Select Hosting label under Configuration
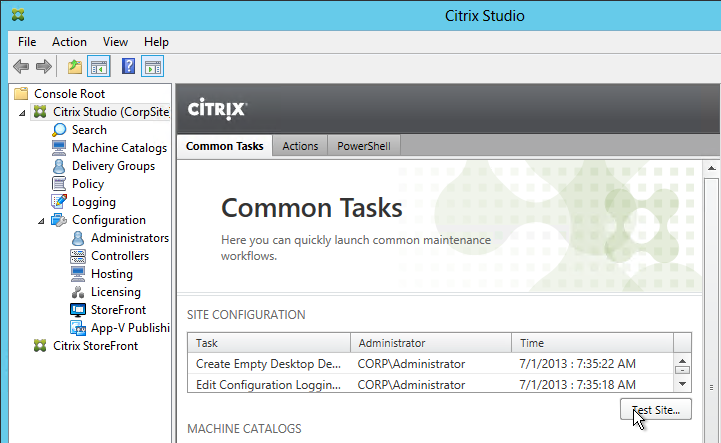This screenshot has height=443, width=721. [x=112, y=274]
